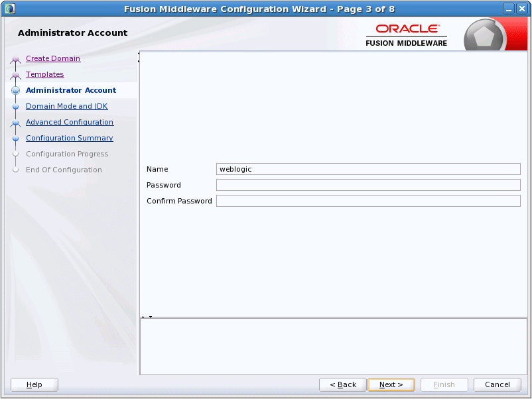Click the Name field containing weblogic
Image resolution: width=532 pixels, height=399 pixels.
click(x=368, y=169)
